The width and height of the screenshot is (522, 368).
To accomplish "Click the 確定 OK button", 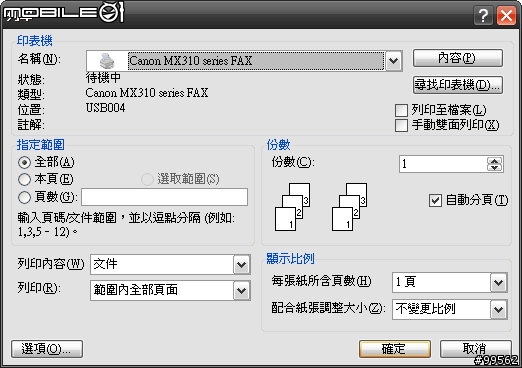I will pyautogui.click(x=395, y=349).
